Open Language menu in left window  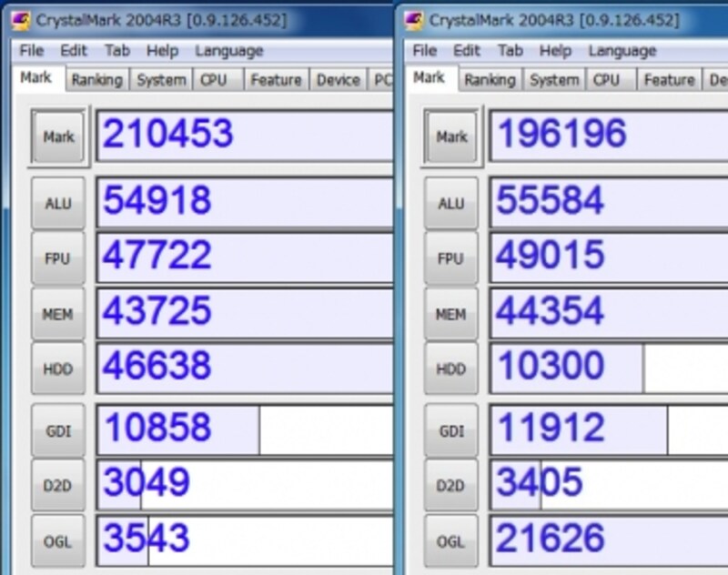[x=229, y=50]
